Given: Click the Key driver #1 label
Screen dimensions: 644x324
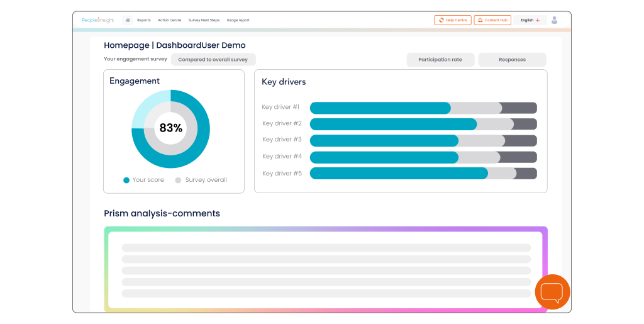Looking at the screenshot, I should tap(280, 107).
